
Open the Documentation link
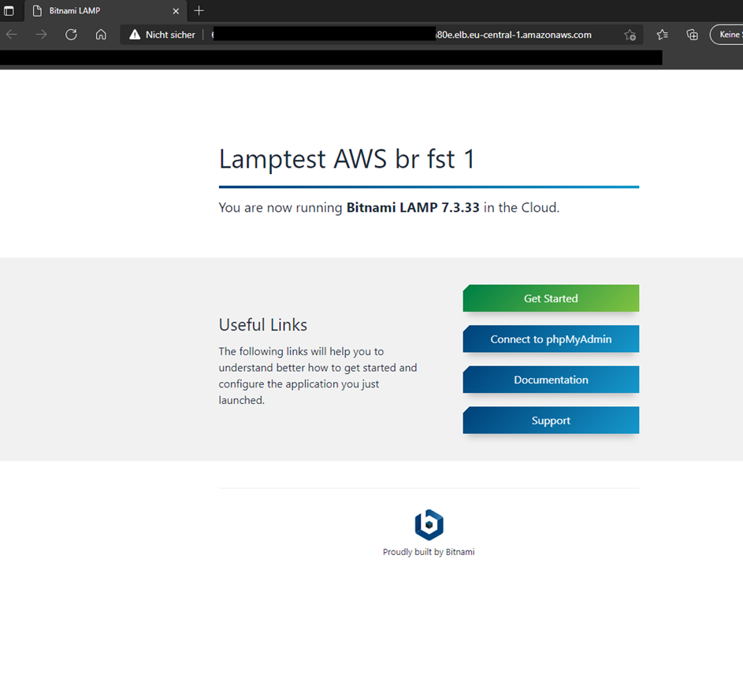pos(551,380)
